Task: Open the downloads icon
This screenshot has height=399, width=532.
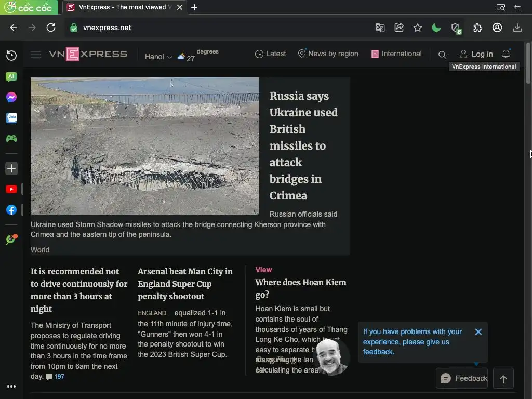Action: click(x=517, y=28)
